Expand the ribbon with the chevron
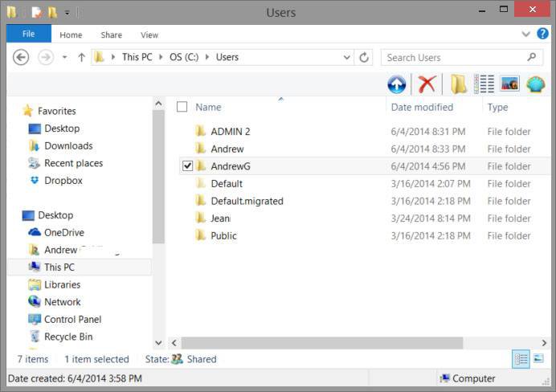The width and height of the screenshot is (556, 392). click(x=525, y=35)
